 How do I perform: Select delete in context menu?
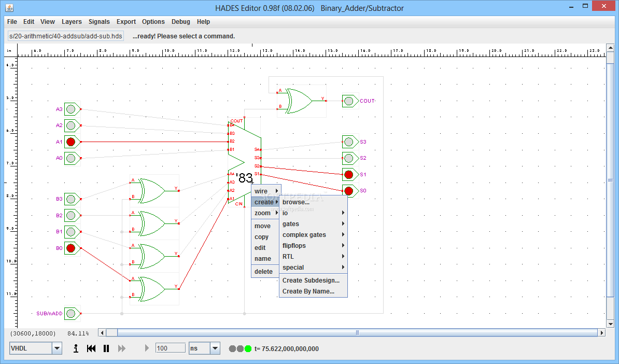[x=265, y=272]
